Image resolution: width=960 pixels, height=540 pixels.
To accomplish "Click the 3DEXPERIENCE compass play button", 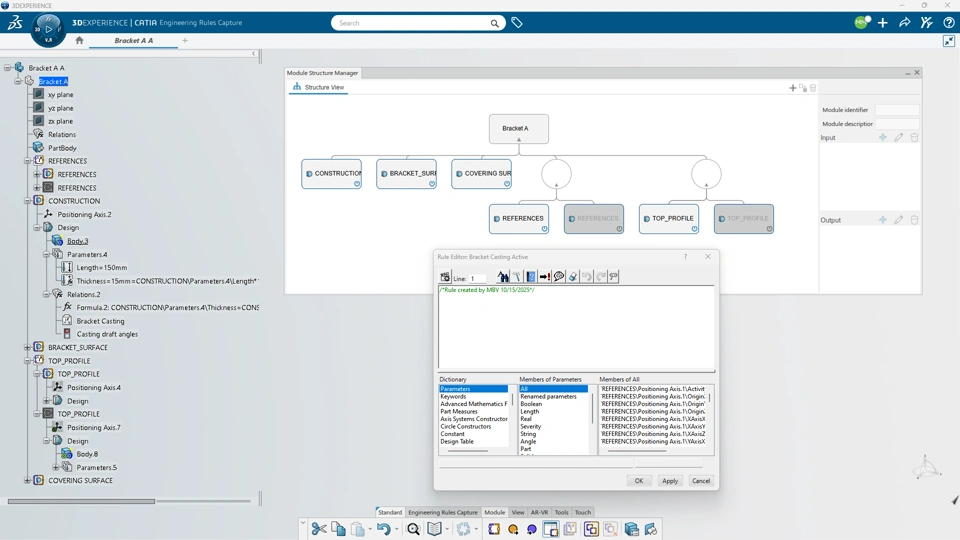I will 48,29.
